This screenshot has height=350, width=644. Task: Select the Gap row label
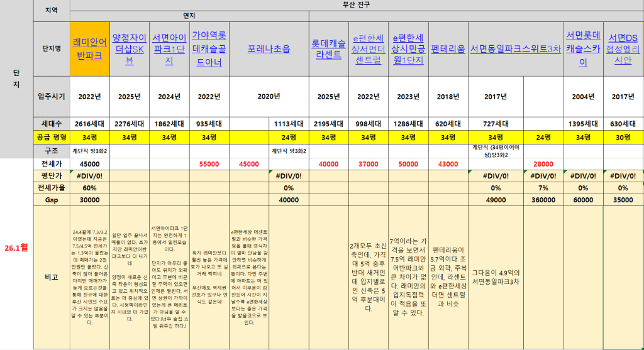coord(52,200)
